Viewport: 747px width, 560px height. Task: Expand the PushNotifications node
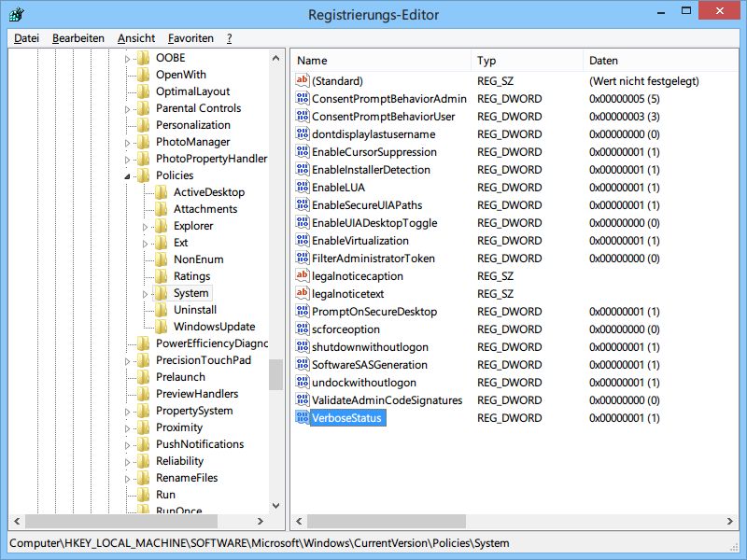(x=127, y=445)
